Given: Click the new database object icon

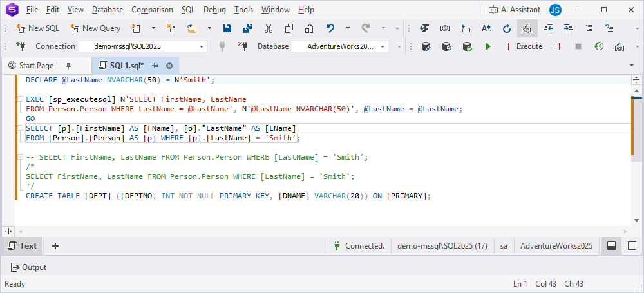Looking at the screenshot, I should 136,28.
